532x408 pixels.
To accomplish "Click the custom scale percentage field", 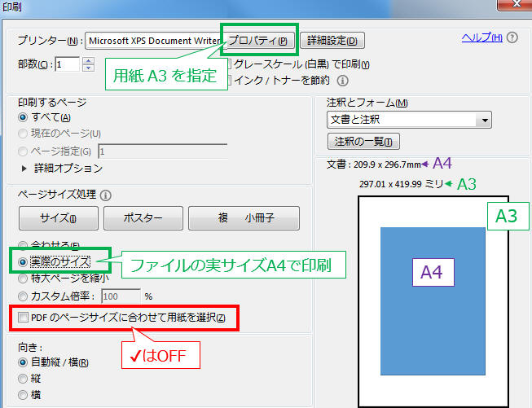I will 121,296.
